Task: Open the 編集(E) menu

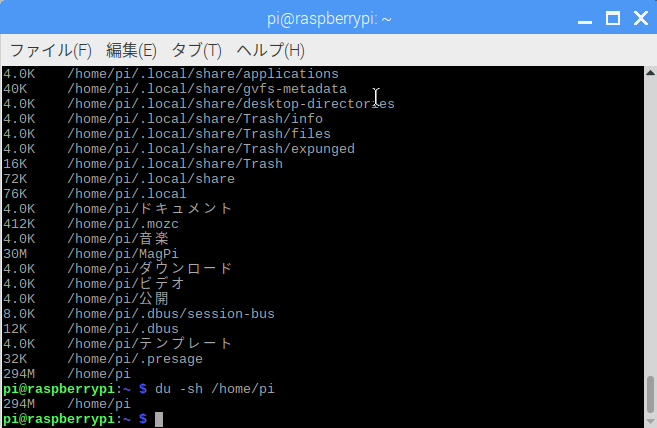Action: [x=131, y=50]
